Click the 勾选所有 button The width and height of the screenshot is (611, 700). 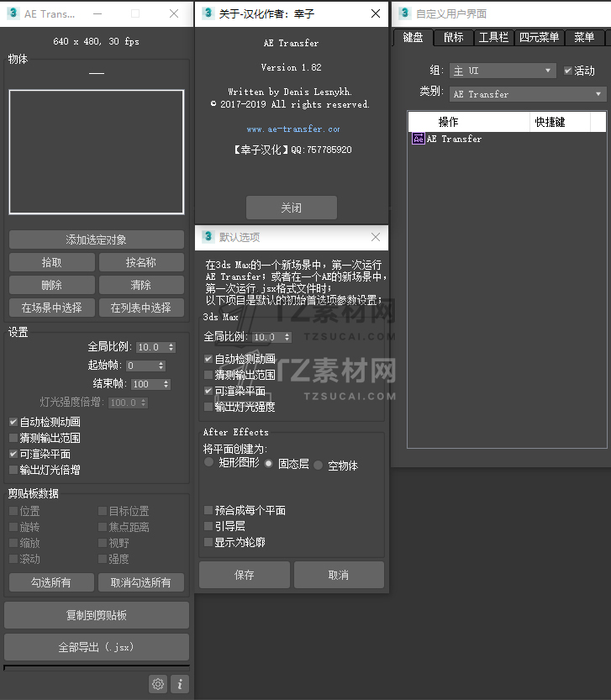(x=51, y=582)
